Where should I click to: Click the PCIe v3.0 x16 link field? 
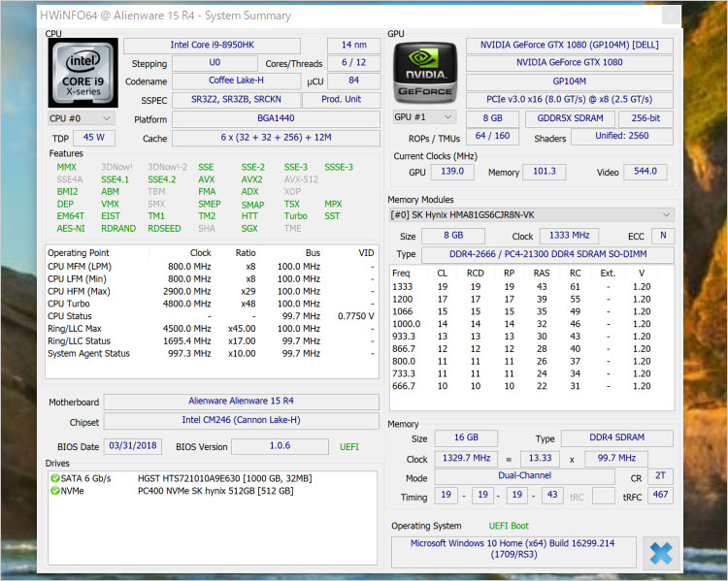[569, 99]
